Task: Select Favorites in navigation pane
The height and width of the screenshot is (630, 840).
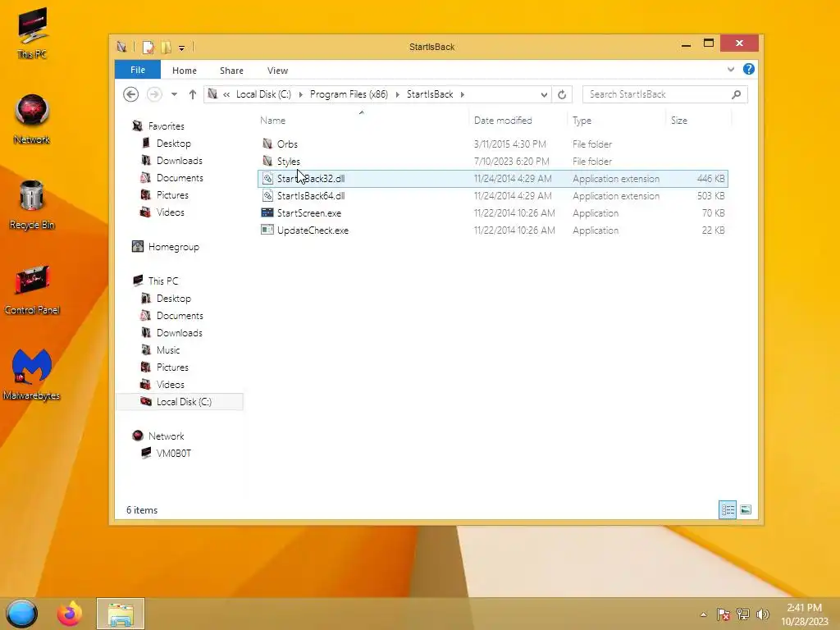Action: coord(166,126)
